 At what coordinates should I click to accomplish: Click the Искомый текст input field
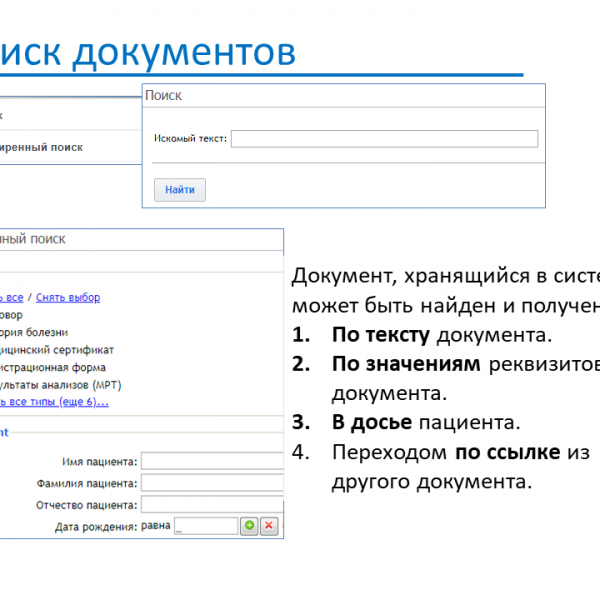384,139
